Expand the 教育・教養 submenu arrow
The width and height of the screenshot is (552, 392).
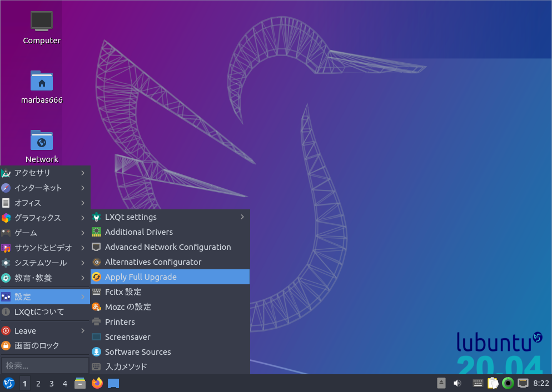tap(83, 278)
